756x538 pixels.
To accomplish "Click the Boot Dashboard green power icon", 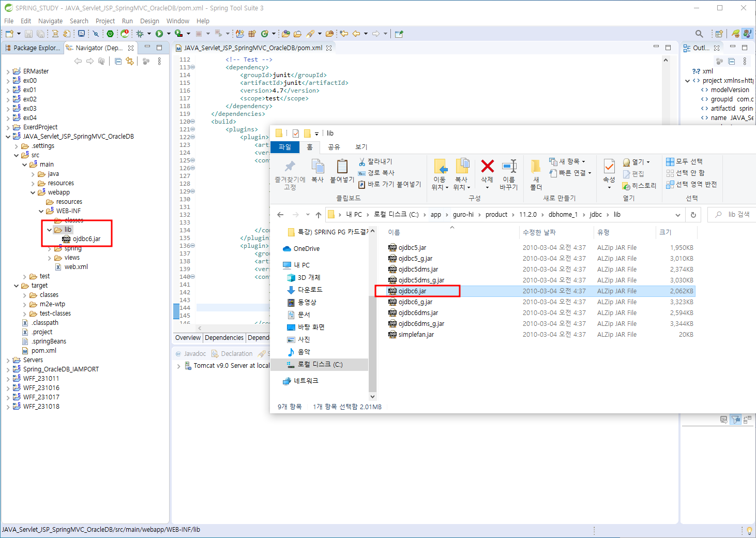I will [110, 34].
